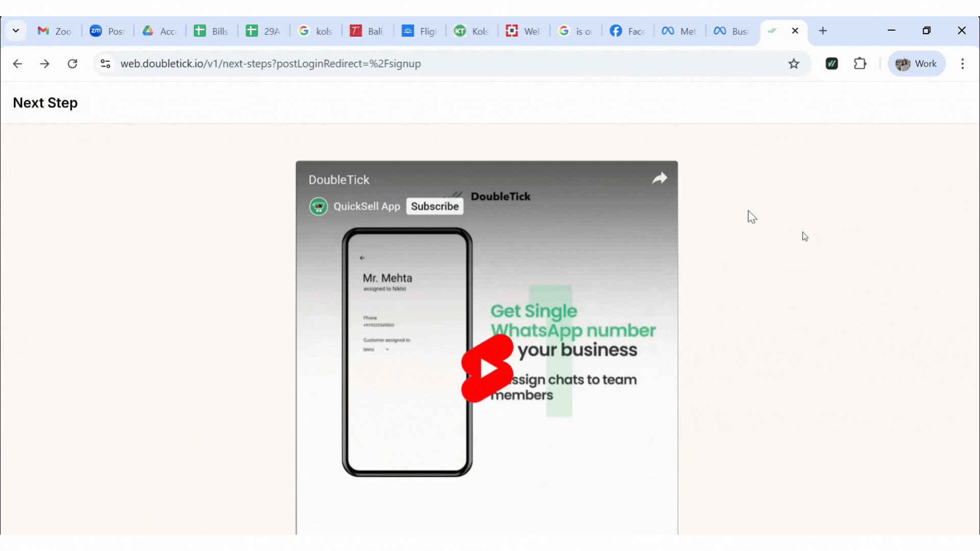
Task: Open a new browser tab
Action: click(822, 31)
